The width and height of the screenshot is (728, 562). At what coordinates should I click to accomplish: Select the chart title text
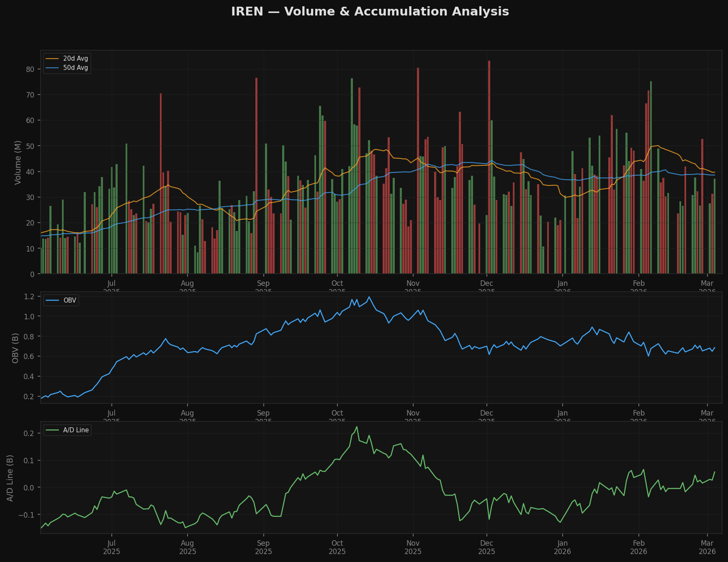pos(370,11)
